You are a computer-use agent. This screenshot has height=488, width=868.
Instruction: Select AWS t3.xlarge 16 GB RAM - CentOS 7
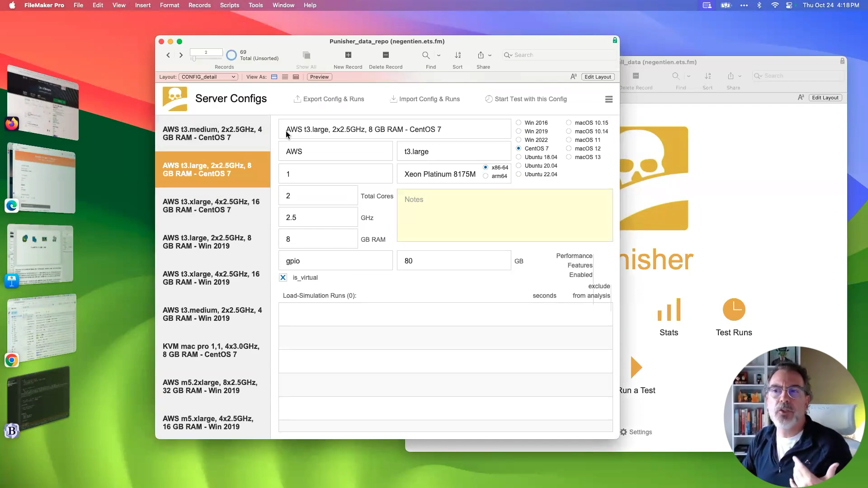(212, 206)
